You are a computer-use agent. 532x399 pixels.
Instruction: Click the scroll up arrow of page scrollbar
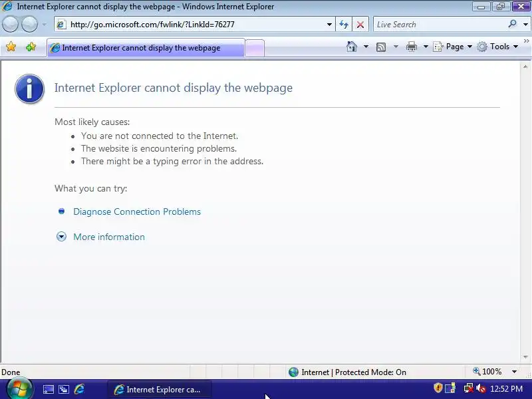525,67
